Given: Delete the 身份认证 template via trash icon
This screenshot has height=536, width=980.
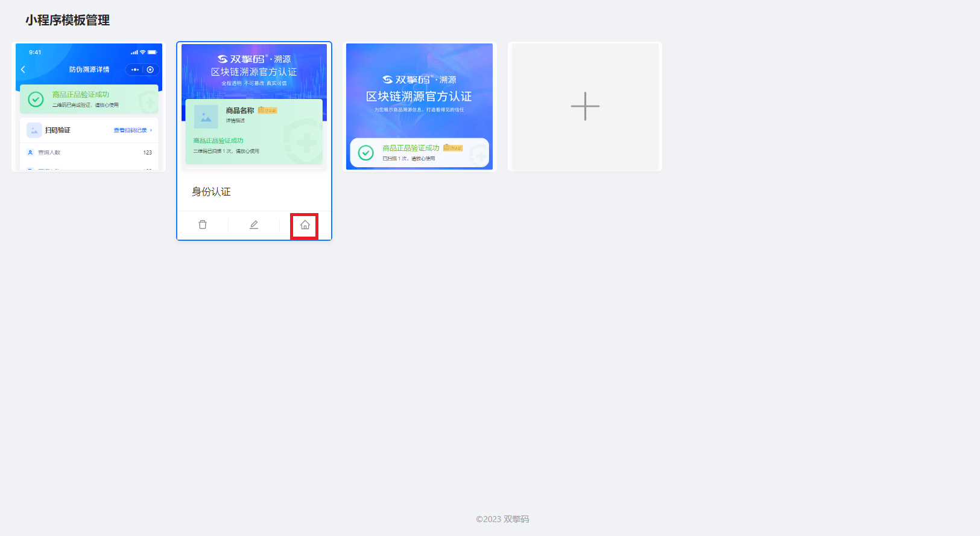Looking at the screenshot, I should click(203, 225).
